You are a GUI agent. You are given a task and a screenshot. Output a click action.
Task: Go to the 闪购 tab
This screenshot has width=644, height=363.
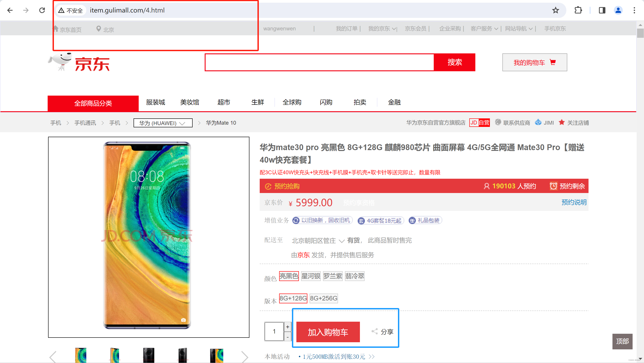coord(326,102)
